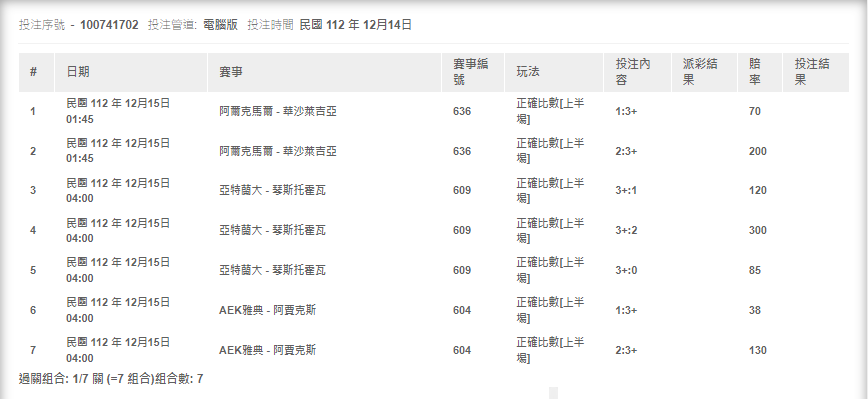Click the # column header
Viewport: 868px width, 399px height.
click(37, 72)
